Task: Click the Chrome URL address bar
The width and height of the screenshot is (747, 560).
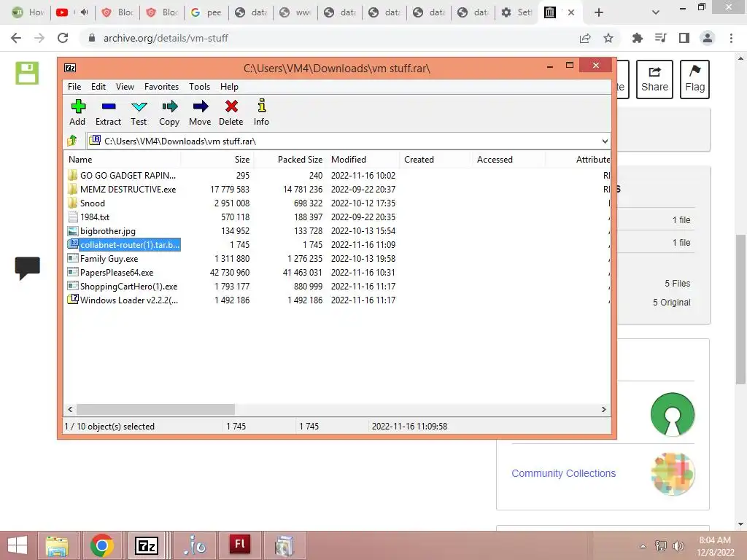Action: [329, 38]
